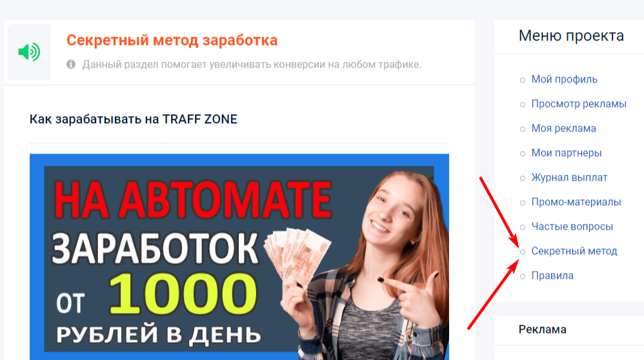
Task: Open Промо-материалы section
Action: point(576,202)
